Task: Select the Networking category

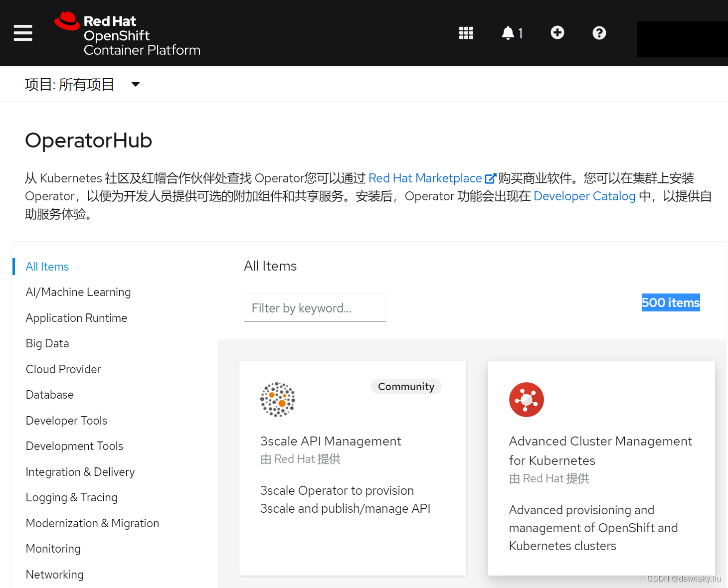Action: click(55, 575)
